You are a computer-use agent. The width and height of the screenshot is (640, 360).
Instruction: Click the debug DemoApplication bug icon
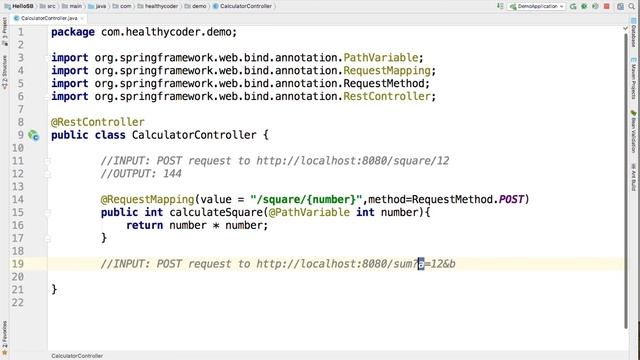tap(584, 6)
